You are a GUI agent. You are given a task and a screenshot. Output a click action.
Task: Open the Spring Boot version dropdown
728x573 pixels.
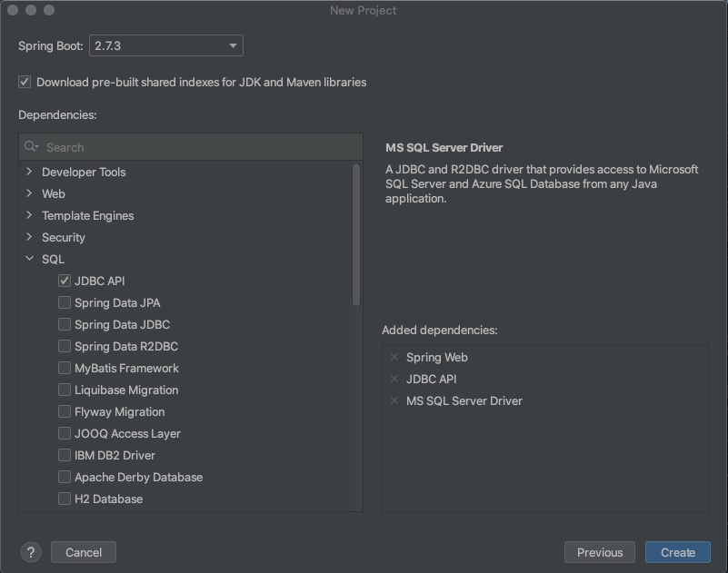(165, 45)
